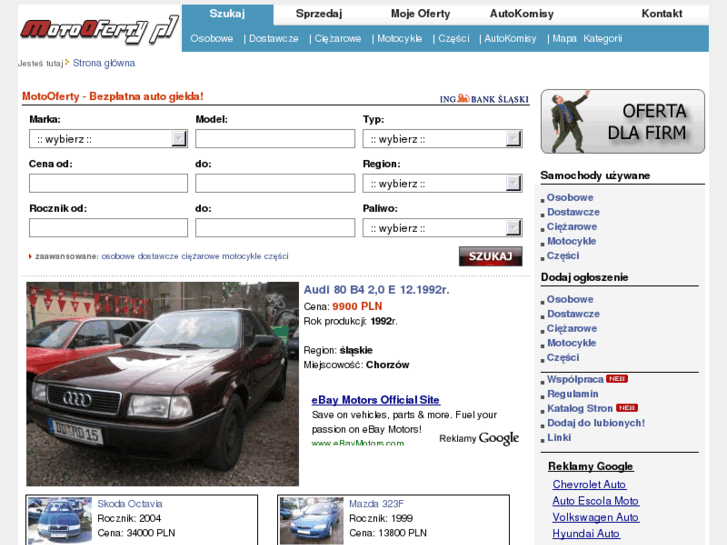Open the Skoda Octavia thumbnail
727x545 pixels.
[x=60, y=521]
